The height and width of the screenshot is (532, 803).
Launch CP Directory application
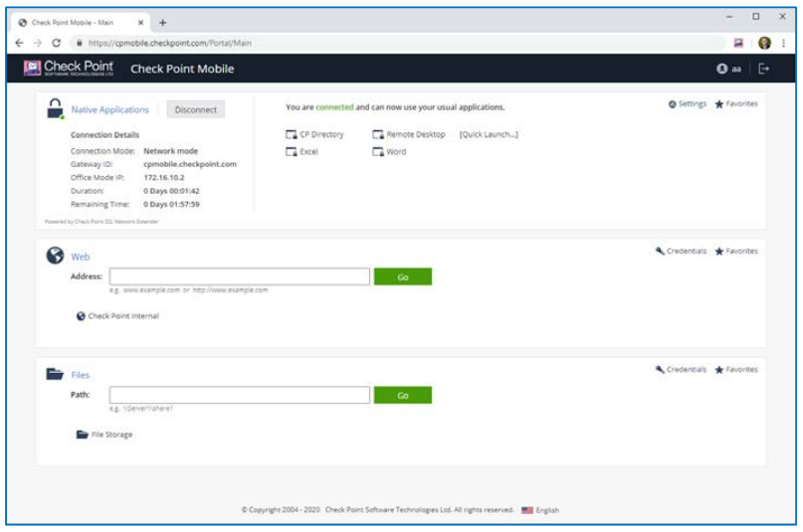tap(314, 134)
